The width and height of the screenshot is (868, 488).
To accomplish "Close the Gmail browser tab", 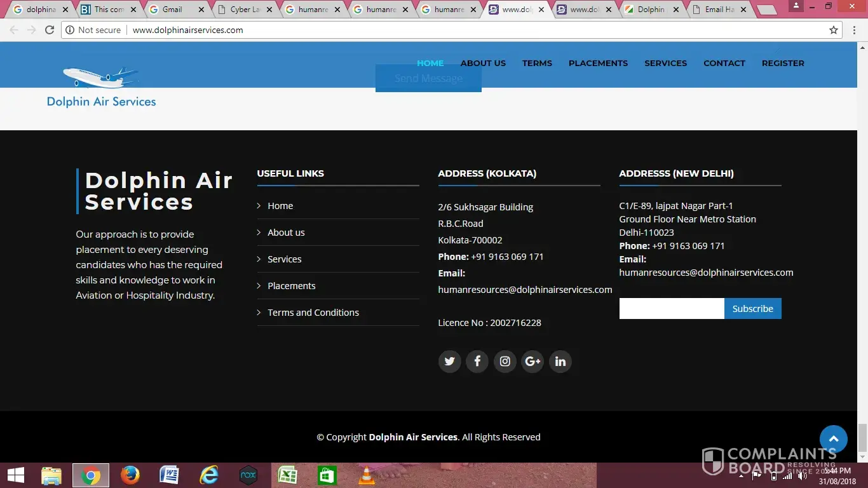I will click(201, 10).
